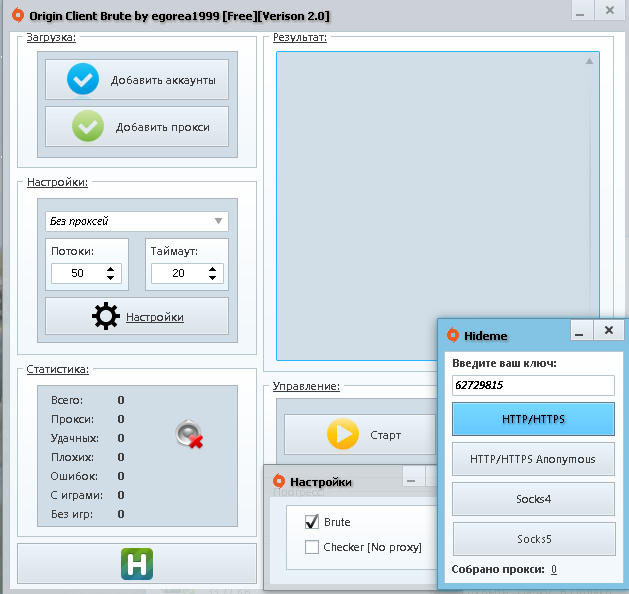
Task: Select the HTTP/HTTPS button in Hideme
Action: click(533, 419)
